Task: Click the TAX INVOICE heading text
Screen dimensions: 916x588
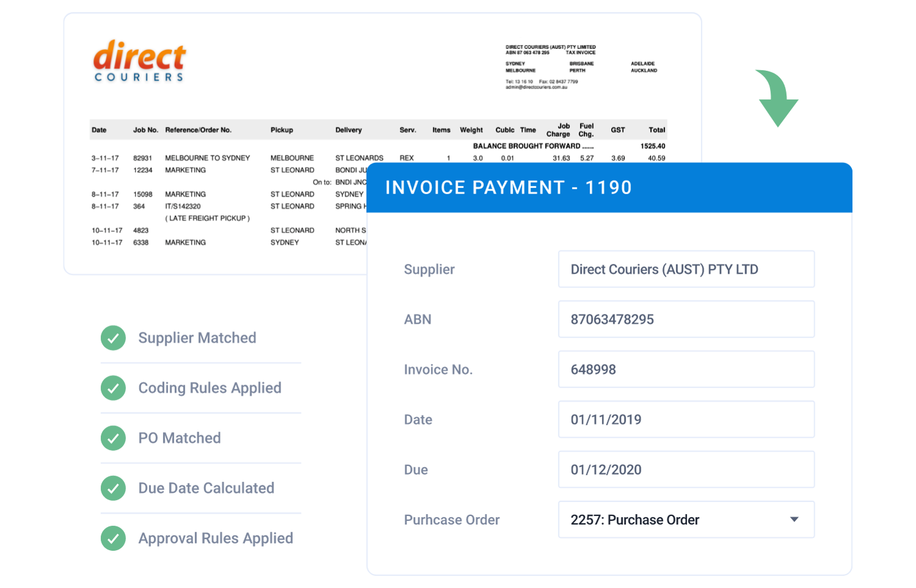Action: 580,53
